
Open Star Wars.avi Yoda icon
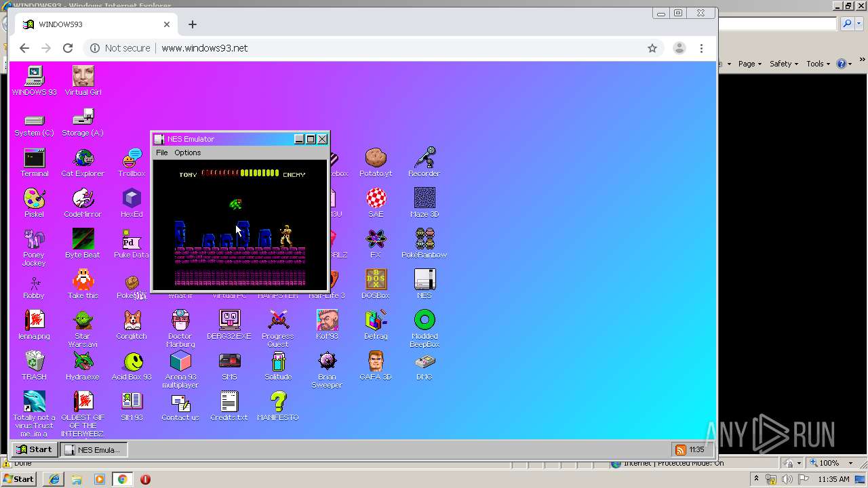tap(83, 329)
